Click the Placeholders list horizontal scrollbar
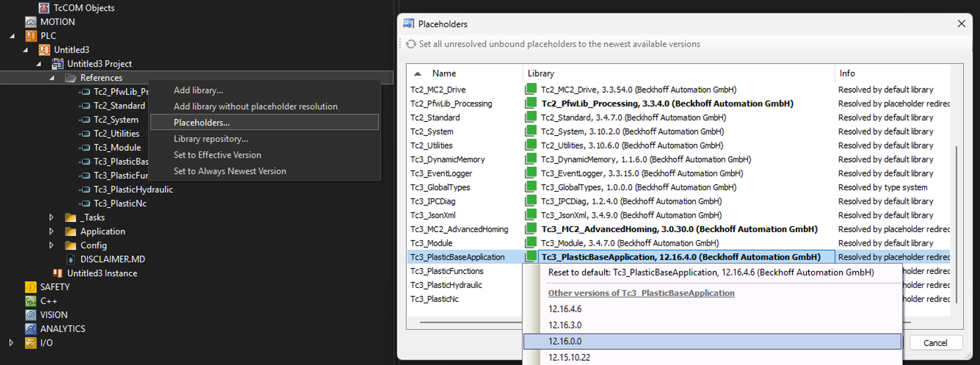 point(471,322)
